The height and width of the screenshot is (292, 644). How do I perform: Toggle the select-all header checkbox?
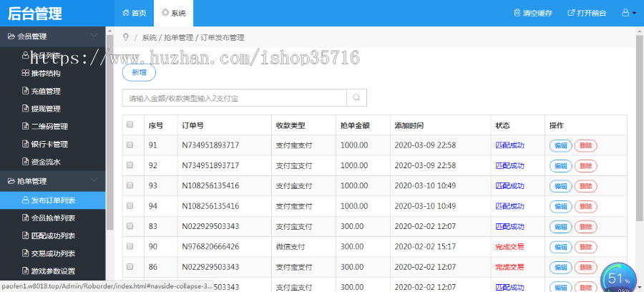[x=130, y=125]
